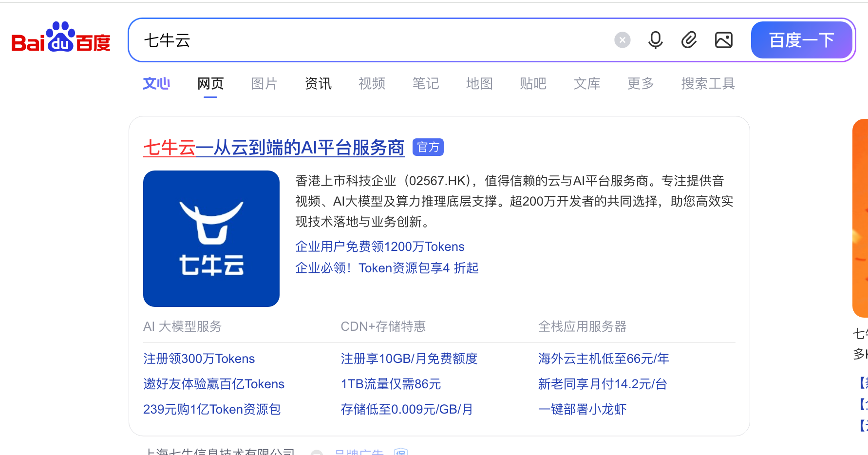The height and width of the screenshot is (455, 868).
Task: Open link 239元购1亿Token资源包
Action: pos(212,409)
